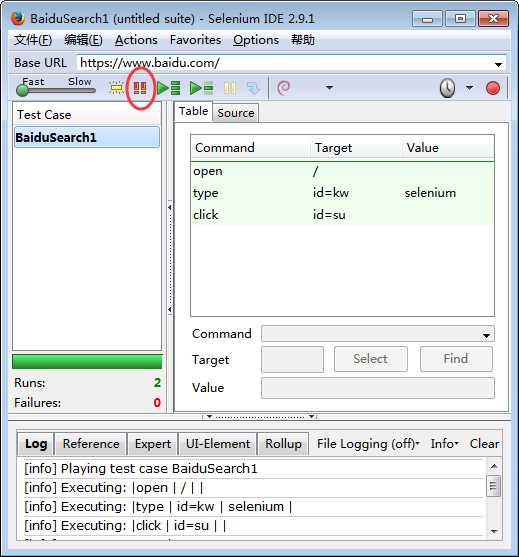Expand the Base URL dropdown
This screenshot has height=557, width=519.
point(498,64)
